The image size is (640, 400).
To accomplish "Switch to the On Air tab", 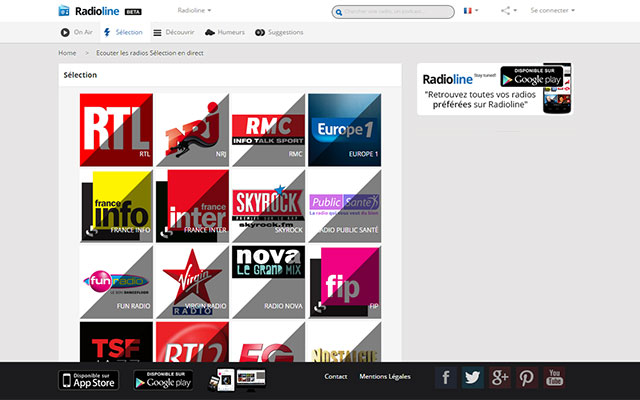I will [76, 32].
